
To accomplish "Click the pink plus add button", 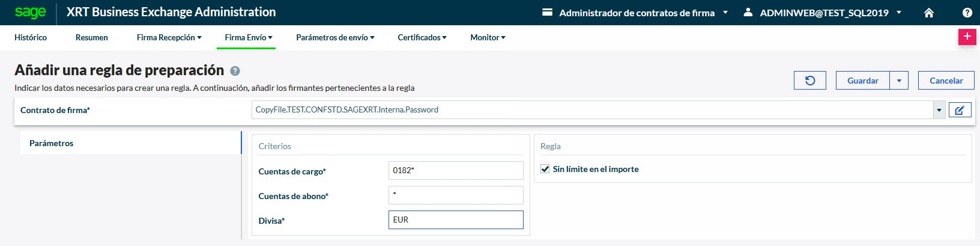I will click(x=967, y=37).
